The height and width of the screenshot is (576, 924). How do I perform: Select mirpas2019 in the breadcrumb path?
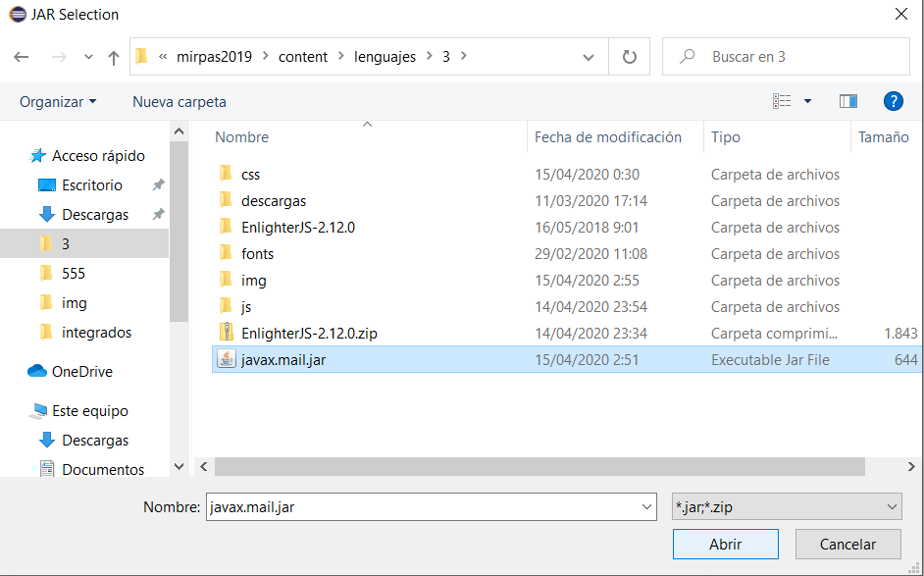pos(215,57)
